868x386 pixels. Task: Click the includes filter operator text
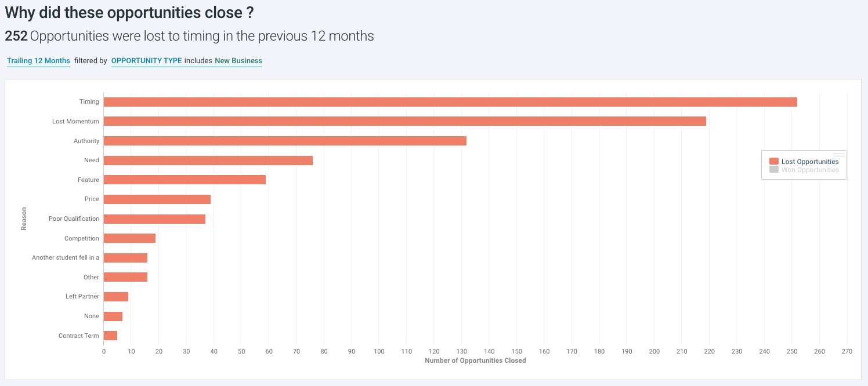[198, 61]
